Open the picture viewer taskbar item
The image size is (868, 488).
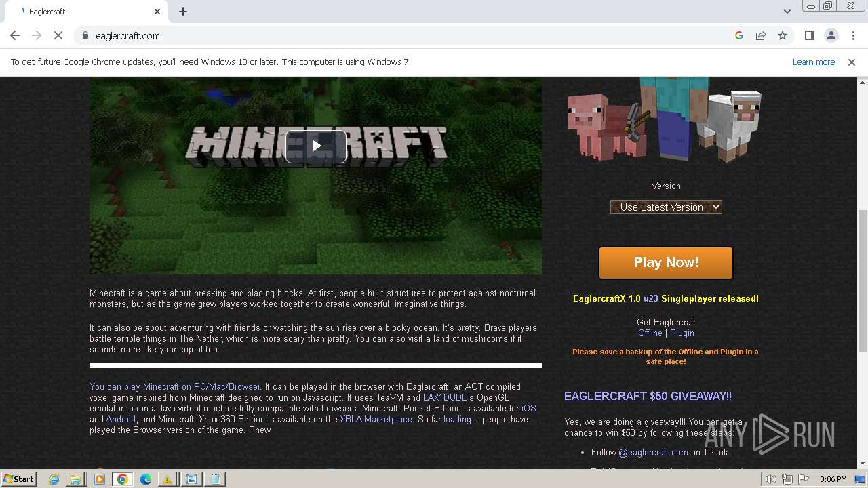(x=192, y=479)
